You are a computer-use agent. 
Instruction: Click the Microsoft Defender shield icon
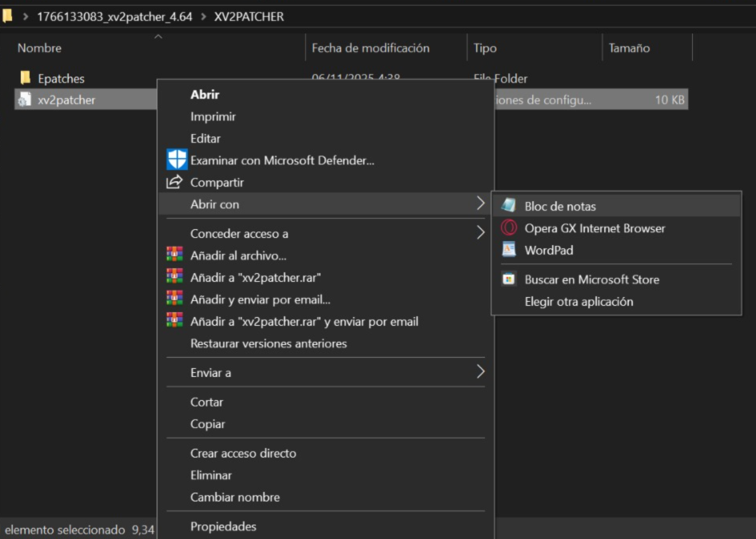177,160
